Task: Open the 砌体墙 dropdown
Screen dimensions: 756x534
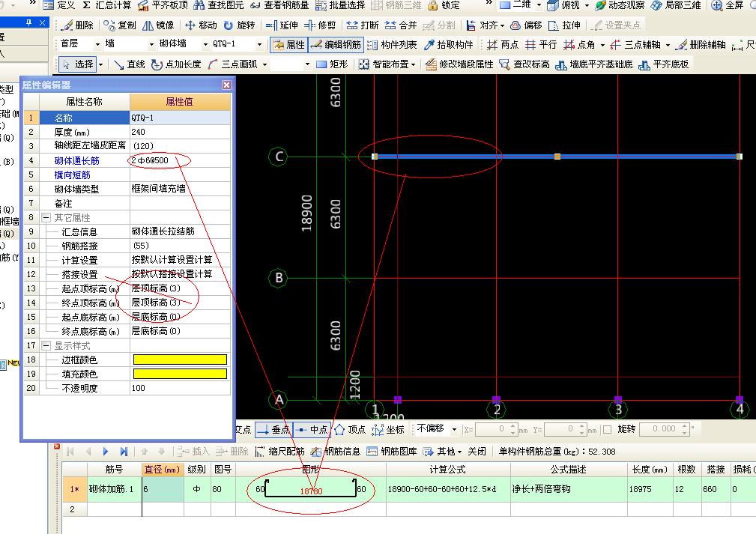Action: (x=205, y=44)
